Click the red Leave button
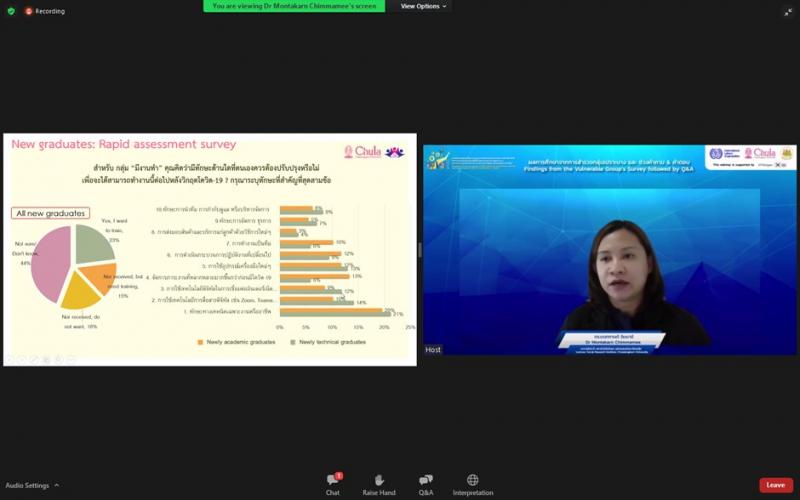This screenshot has height=500, width=800. tap(776, 485)
